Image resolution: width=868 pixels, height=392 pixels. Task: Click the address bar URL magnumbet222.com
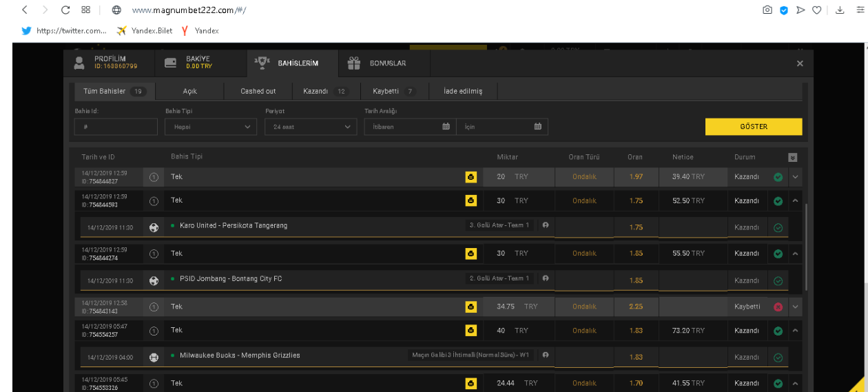[189, 10]
